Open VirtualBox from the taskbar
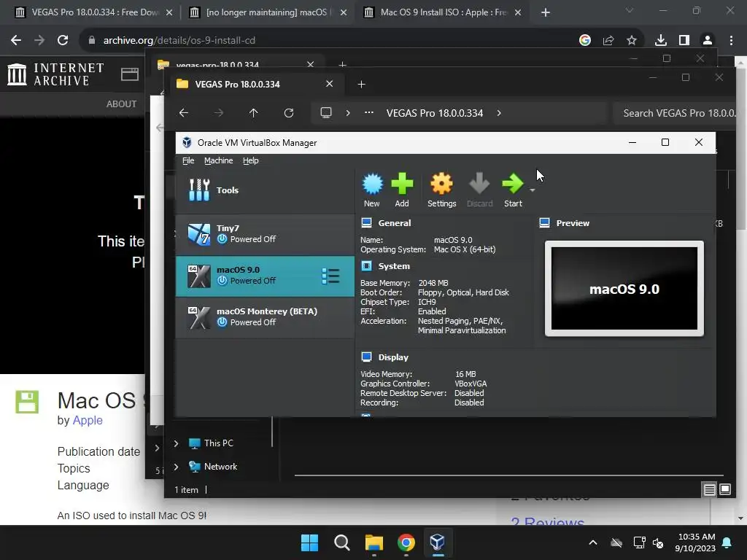The height and width of the screenshot is (560, 747). pyautogui.click(x=438, y=542)
